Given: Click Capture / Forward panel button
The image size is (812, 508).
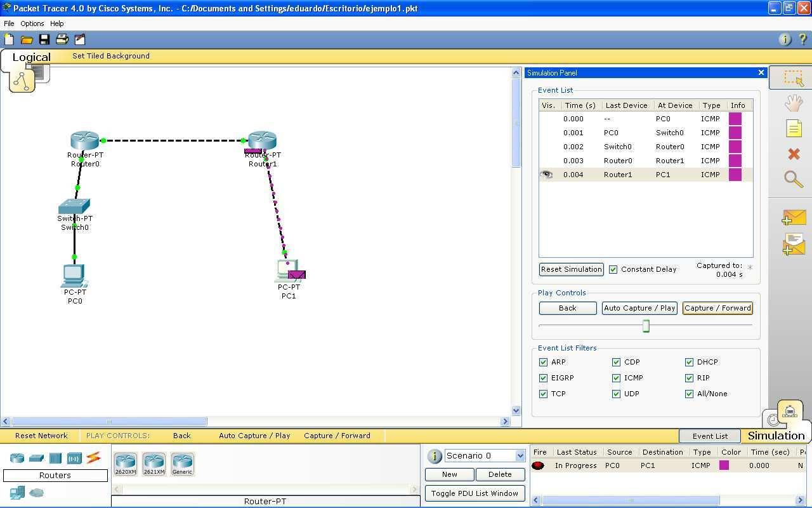Looking at the screenshot, I should click(717, 308).
